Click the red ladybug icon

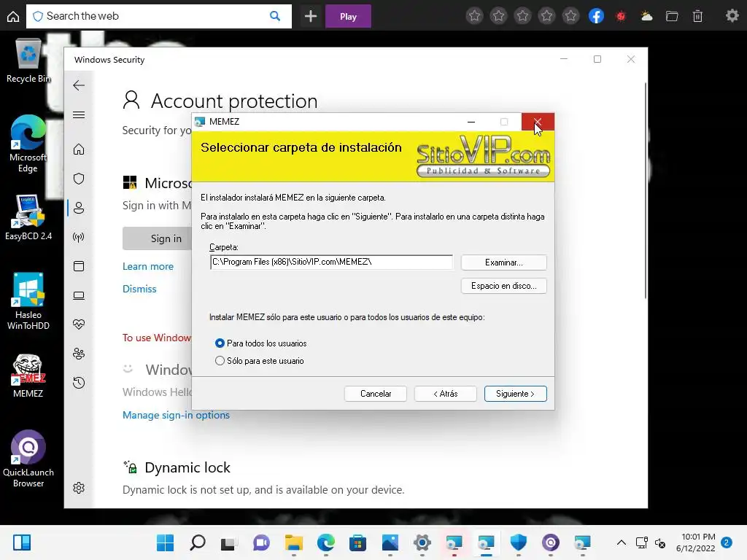click(621, 16)
